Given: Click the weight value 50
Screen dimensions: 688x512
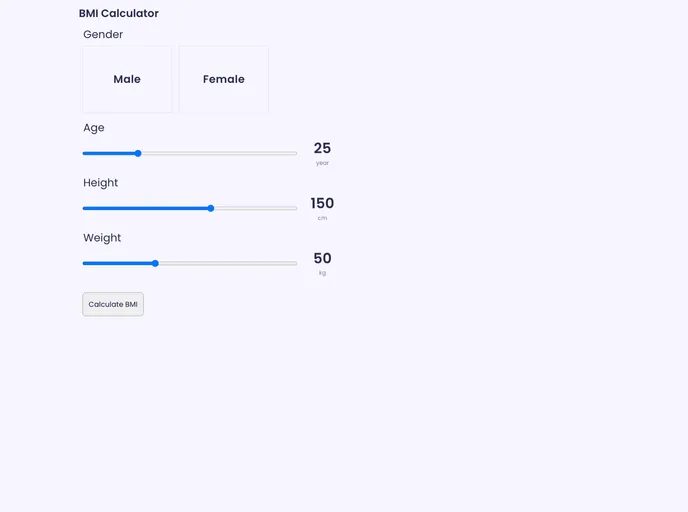Looking at the screenshot, I should (322, 258).
